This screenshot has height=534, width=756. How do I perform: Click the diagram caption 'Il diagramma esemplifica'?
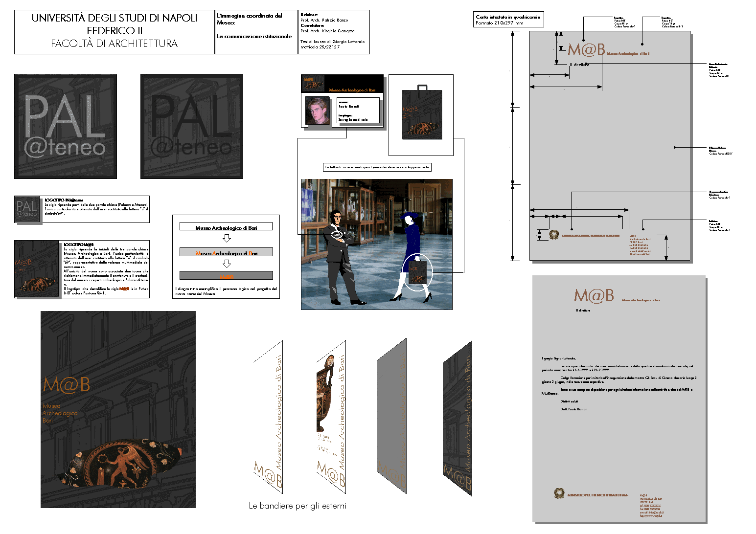click(226, 291)
